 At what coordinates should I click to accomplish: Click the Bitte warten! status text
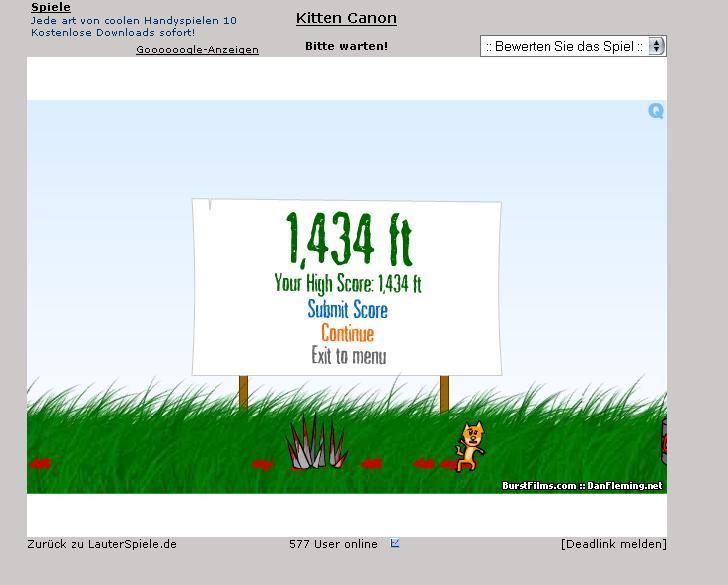(346, 46)
